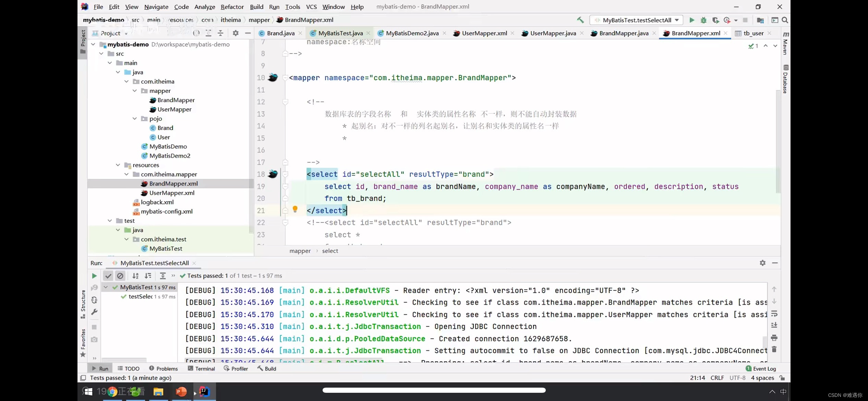Switch to the tb_user tab

(x=754, y=33)
